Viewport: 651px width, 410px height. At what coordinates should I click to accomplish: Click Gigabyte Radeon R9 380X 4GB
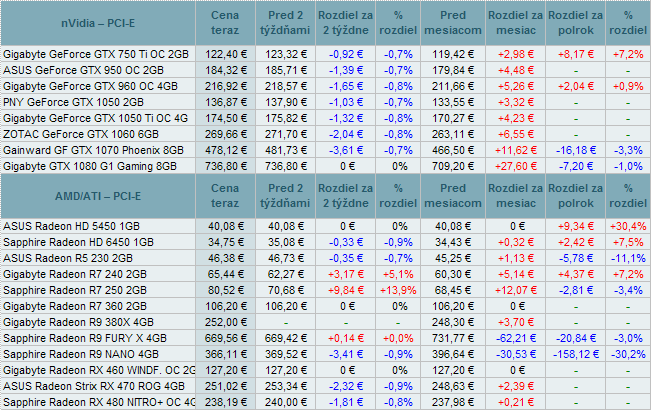(x=78, y=322)
